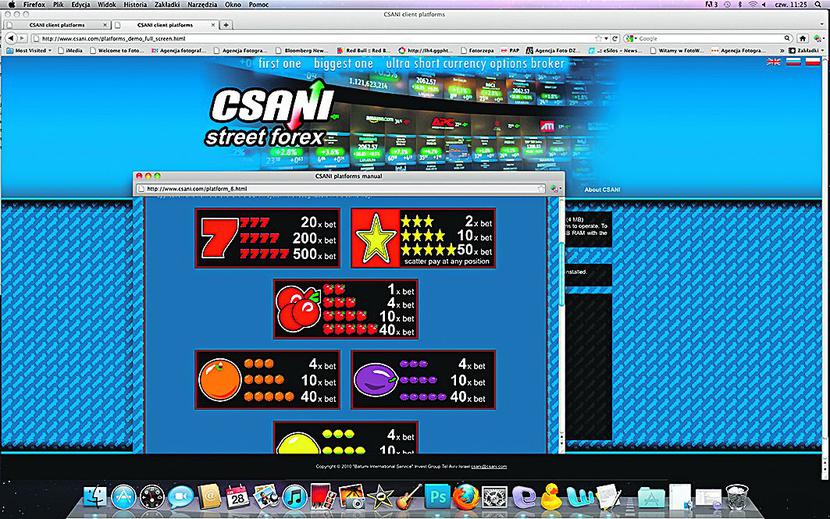
Task: Open the Historia menu
Action: 135,4
